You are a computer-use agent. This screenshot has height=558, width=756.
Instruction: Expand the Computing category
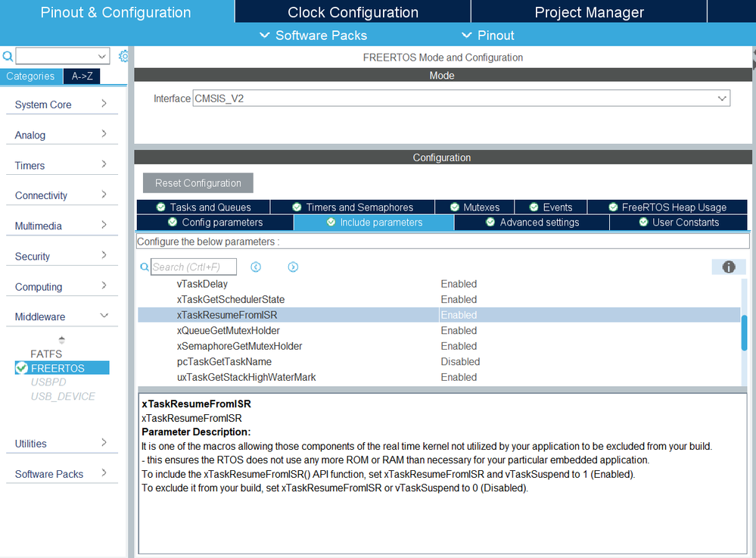tap(62, 286)
